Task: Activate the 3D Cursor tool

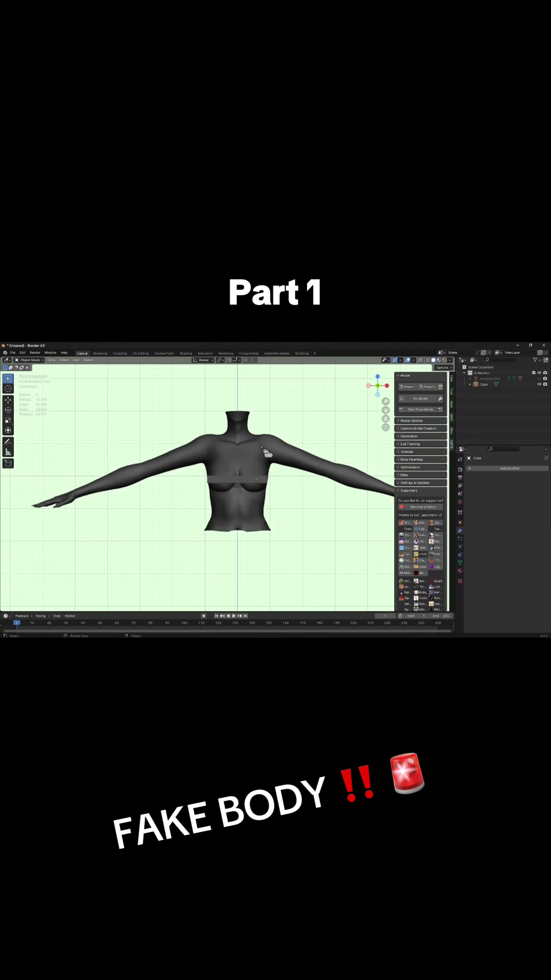Action: pos(8,388)
